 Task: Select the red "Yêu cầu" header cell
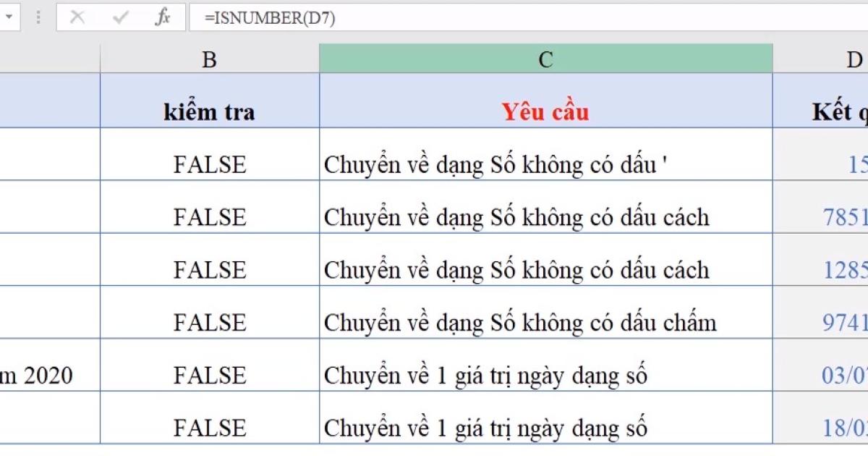(x=546, y=101)
